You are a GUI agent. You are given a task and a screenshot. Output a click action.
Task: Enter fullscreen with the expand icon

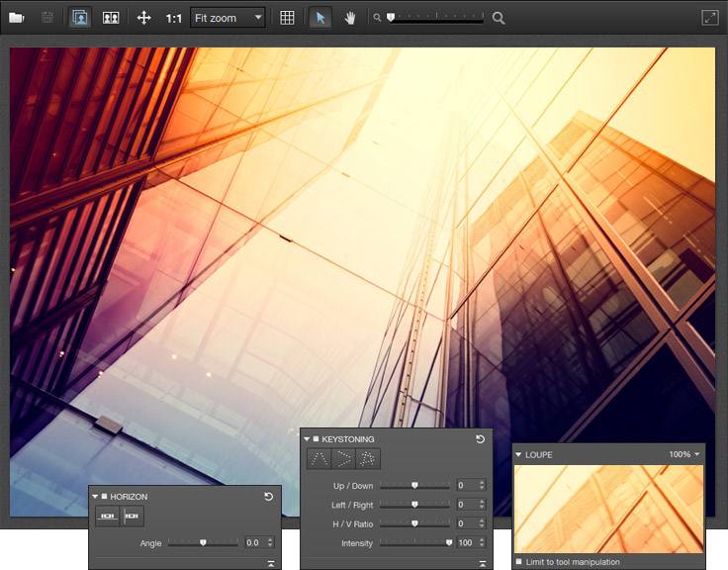pos(709,18)
